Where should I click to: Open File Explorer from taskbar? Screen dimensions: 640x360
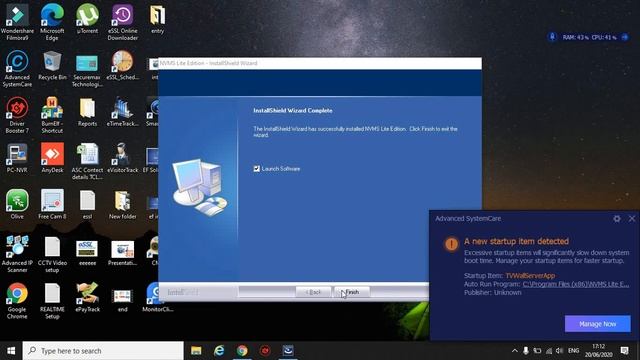196,351
